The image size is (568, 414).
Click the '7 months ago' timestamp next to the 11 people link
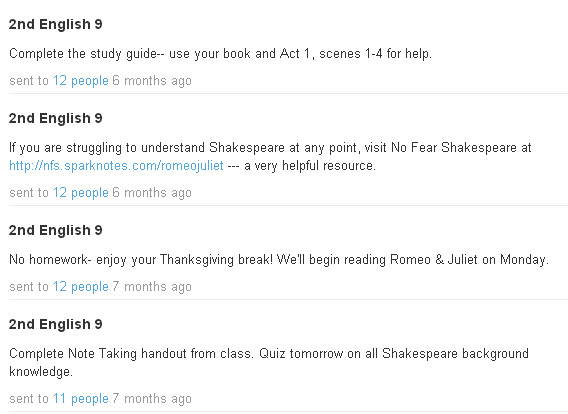(x=152, y=398)
